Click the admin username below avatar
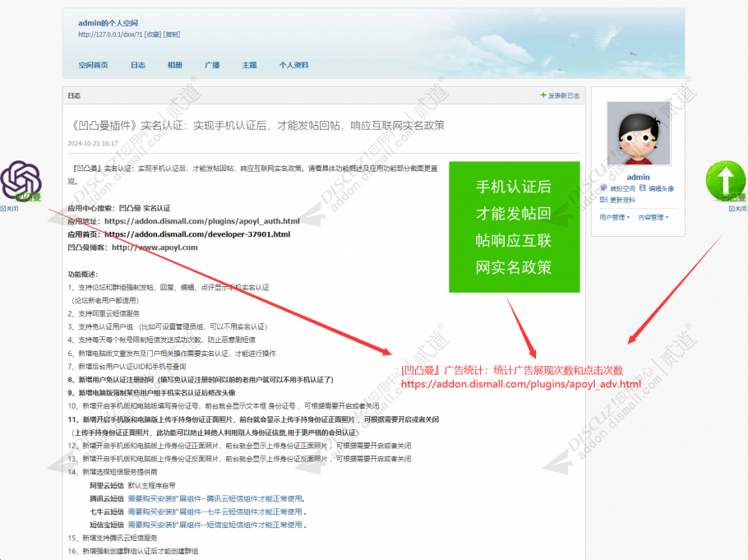Viewport: 748px width, 560px height. (x=639, y=177)
